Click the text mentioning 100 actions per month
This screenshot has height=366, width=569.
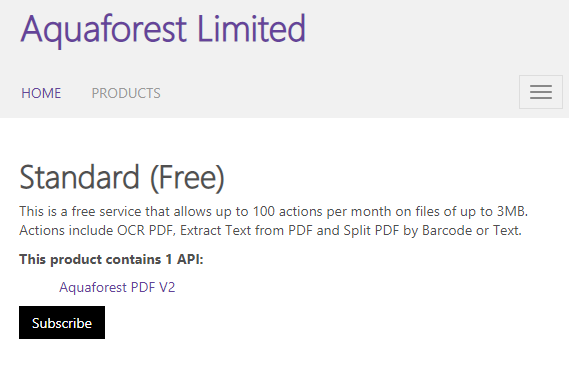tap(274, 211)
